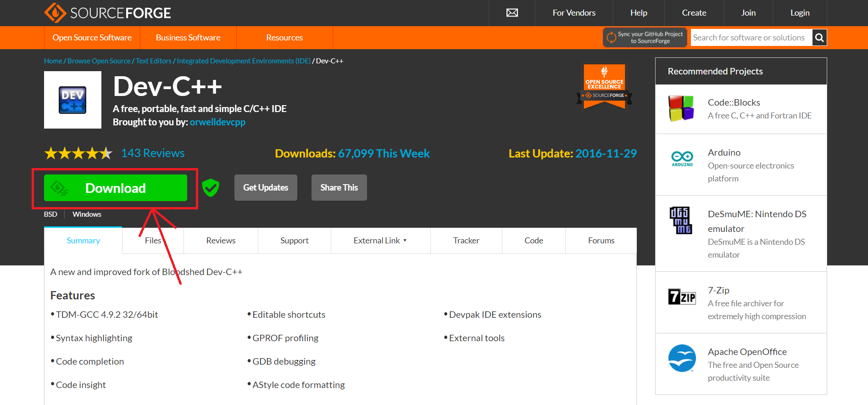Screen dimensions: 868x405
Task: Click the Dev-C++ project logo
Action: pos(72,100)
